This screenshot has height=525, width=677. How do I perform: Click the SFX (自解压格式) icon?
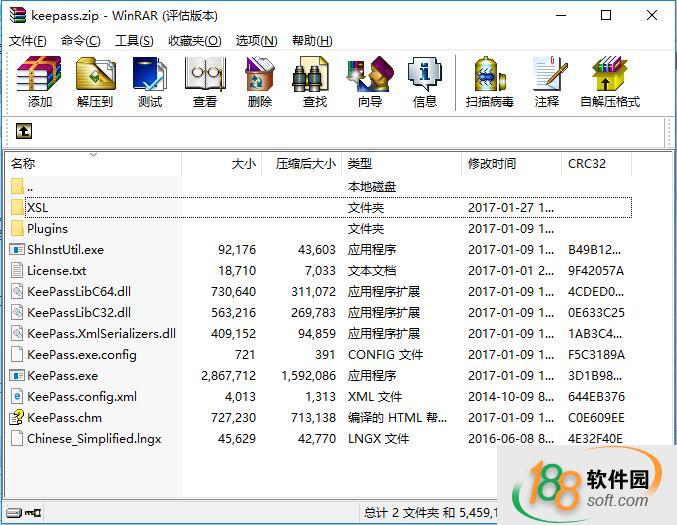pyautogui.click(x=609, y=81)
